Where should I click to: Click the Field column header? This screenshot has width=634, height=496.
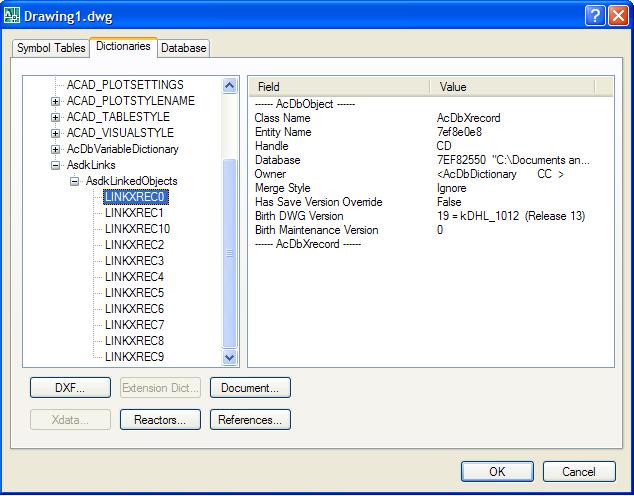tap(339, 87)
